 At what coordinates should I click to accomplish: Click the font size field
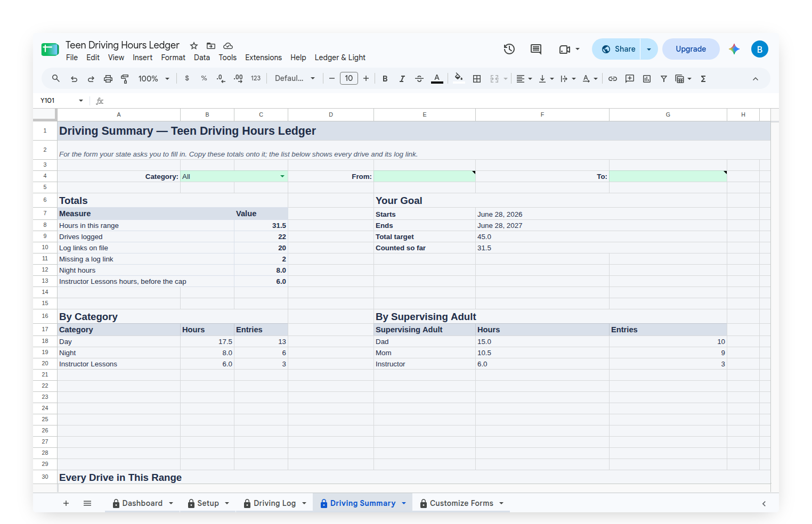coord(349,78)
